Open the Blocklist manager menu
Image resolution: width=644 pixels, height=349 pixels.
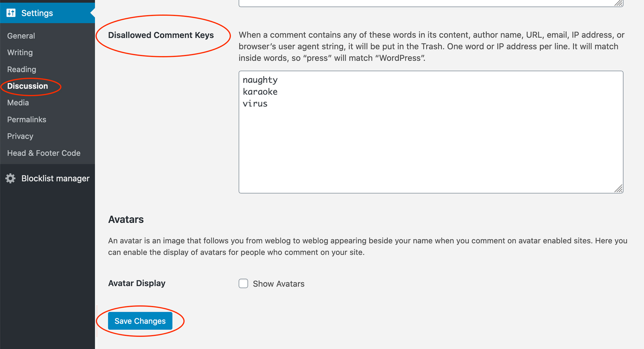click(x=55, y=178)
